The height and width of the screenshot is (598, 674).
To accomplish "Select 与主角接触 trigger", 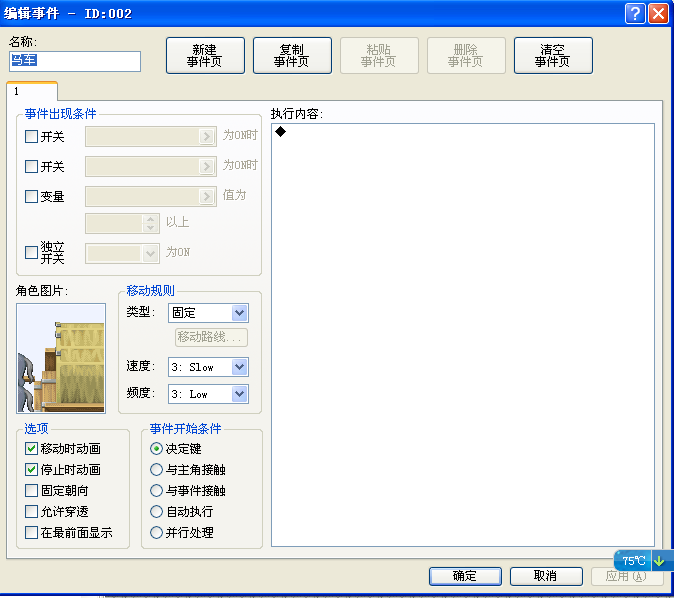I will pyautogui.click(x=156, y=469).
